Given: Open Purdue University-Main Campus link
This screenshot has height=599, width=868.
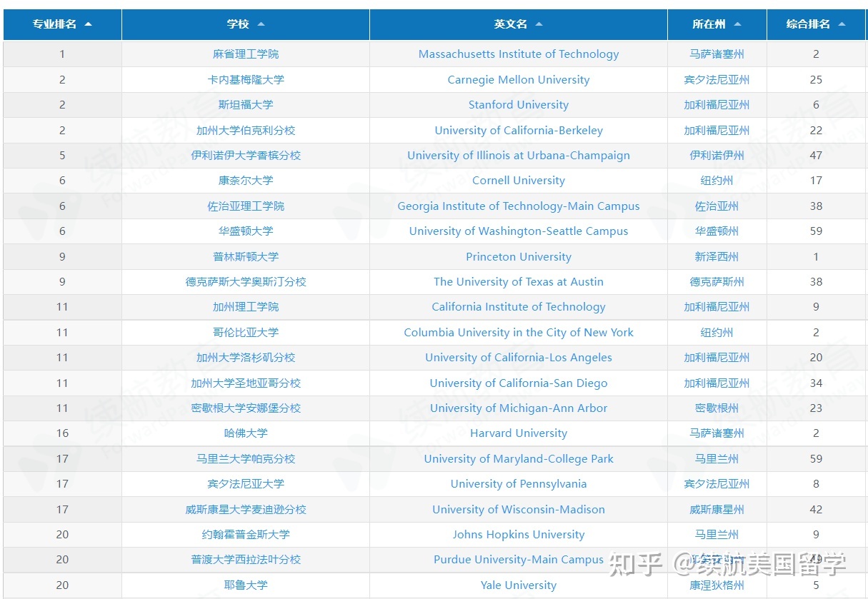Looking at the screenshot, I should pos(519,560).
